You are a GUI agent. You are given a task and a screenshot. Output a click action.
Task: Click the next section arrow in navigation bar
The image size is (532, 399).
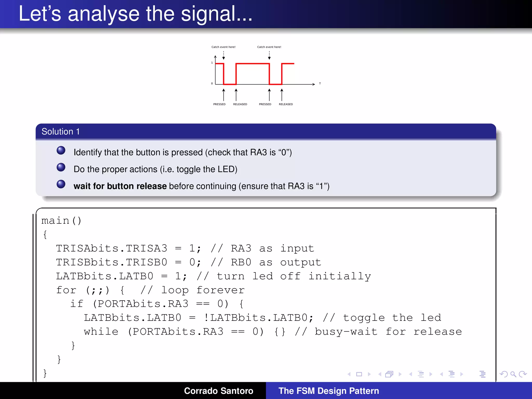462,374
